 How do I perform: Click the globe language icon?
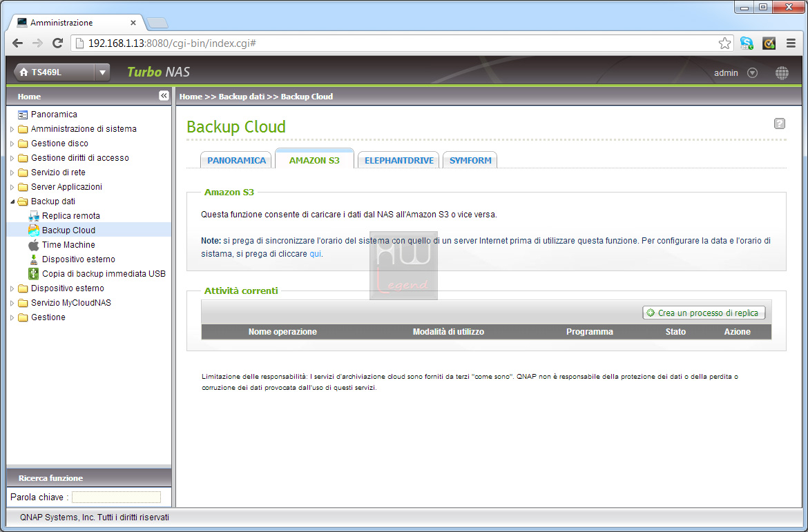782,73
